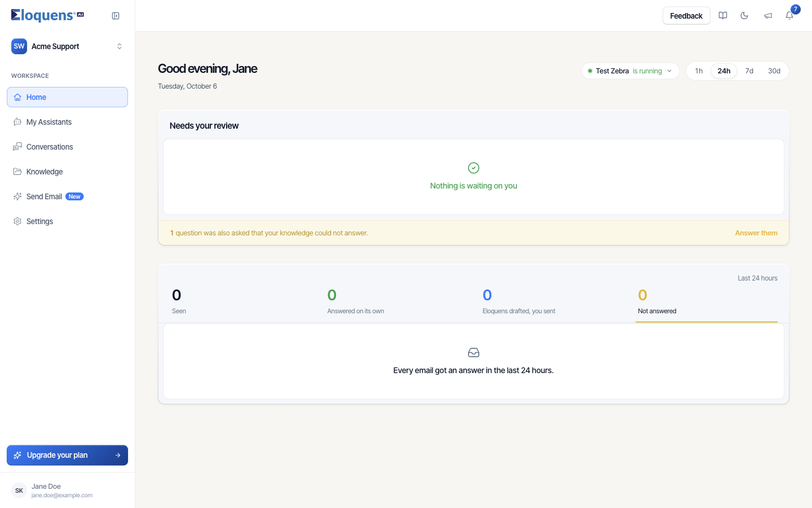
Task: Click the Feedback button
Action: 686,16
